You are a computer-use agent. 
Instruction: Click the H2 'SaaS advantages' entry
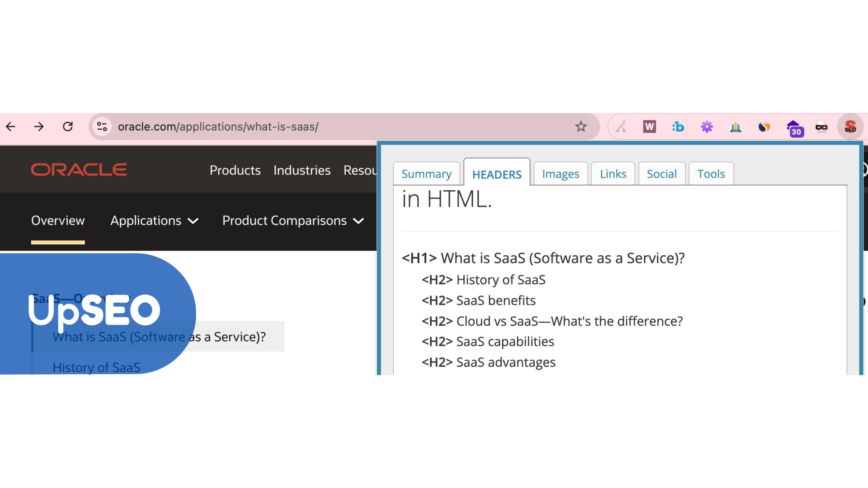(489, 362)
